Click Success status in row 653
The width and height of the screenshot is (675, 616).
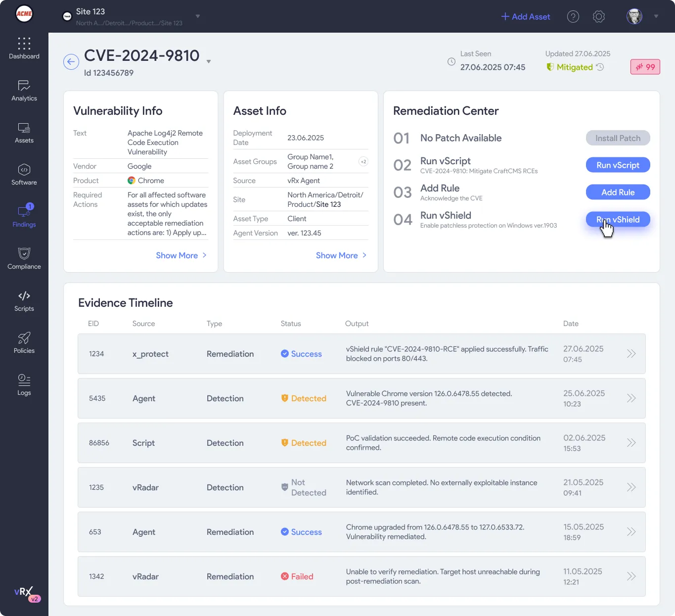tap(302, 532)
